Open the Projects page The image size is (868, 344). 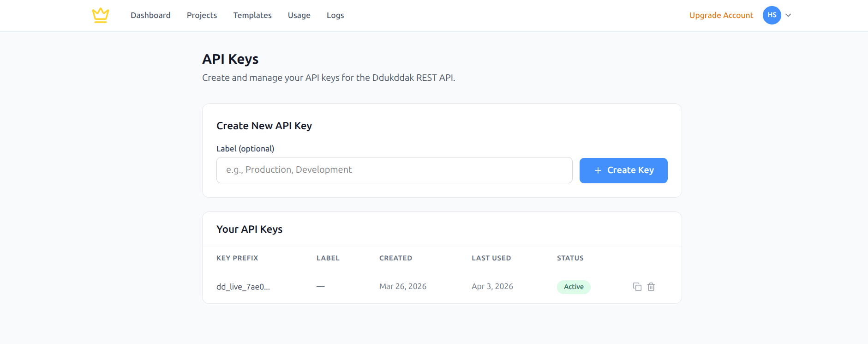[202, 15]
